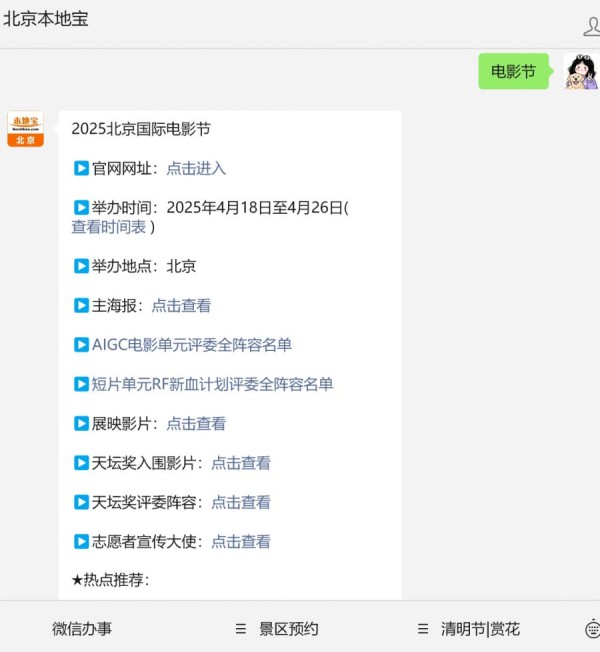The height and width of the screenshot is (652, 600).
Task: Tap the play bullet icon before 志愿者宣传大使
Action: (x=81, y=541)
